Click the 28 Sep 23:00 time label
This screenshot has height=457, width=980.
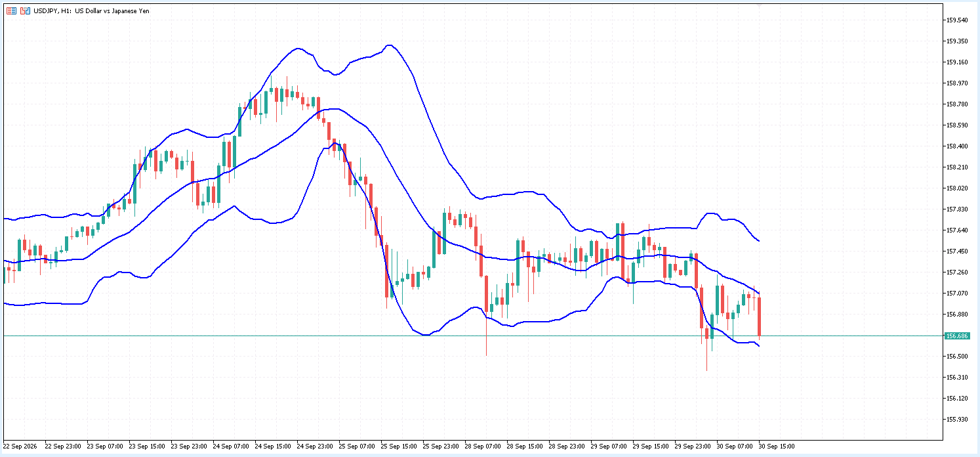[x=567, y=446]
